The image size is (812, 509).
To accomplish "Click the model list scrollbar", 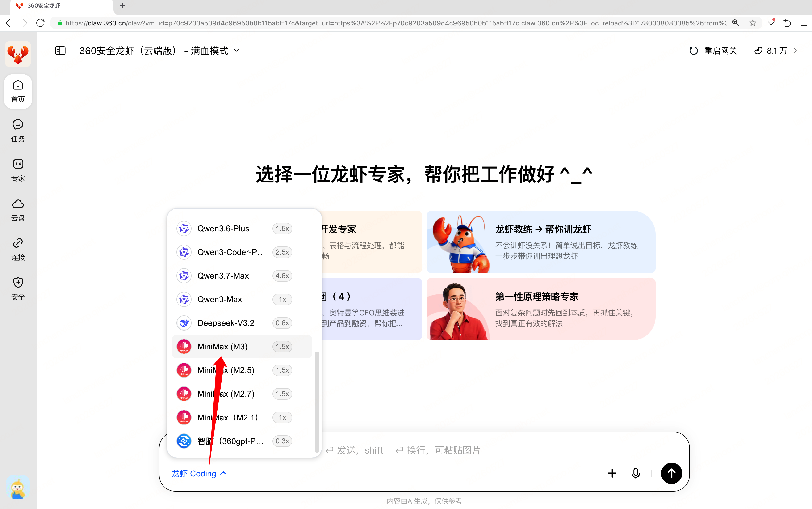I will tap(317, 402).
